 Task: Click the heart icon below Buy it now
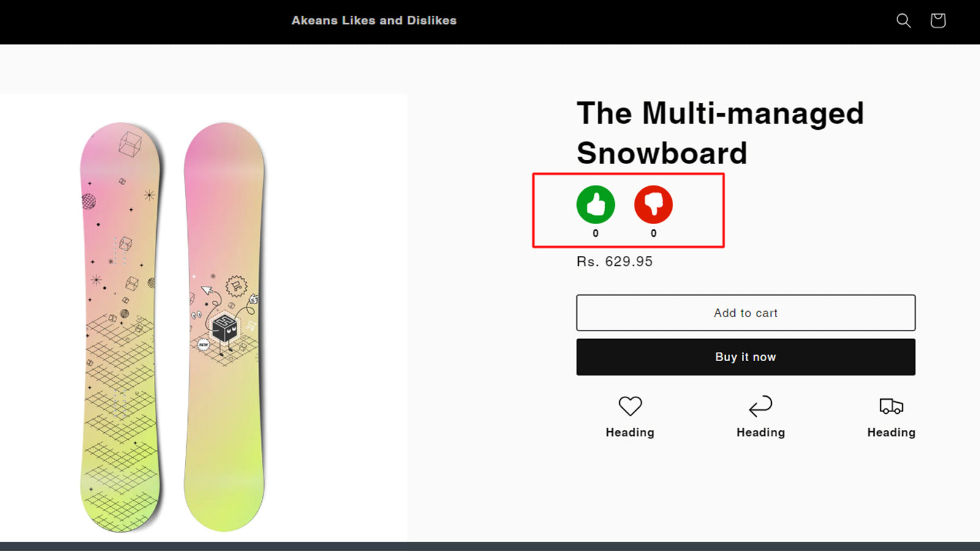(x=630, y=406)
